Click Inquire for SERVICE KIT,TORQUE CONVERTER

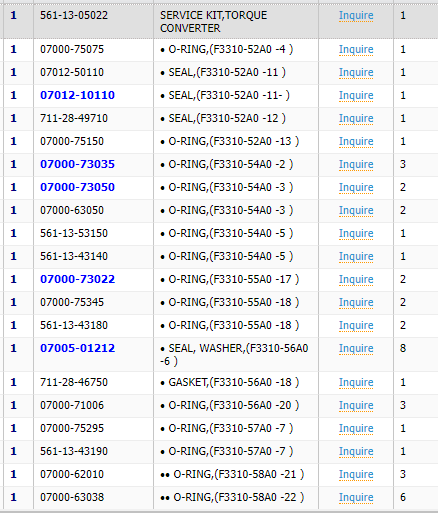(356, 16)
